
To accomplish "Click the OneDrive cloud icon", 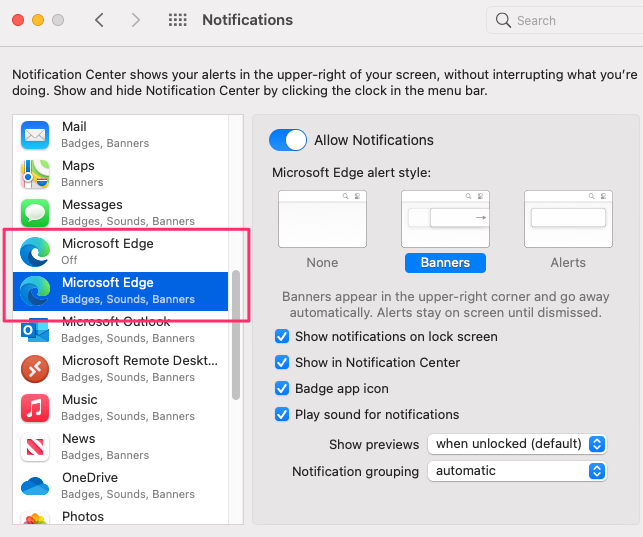I will tap(35, 486).
